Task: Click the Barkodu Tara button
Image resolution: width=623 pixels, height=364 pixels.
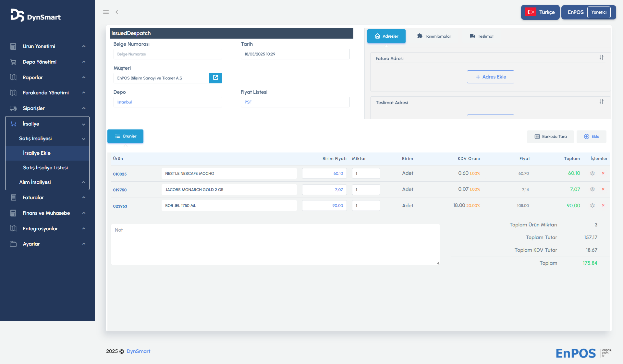Action: point(550,137)
